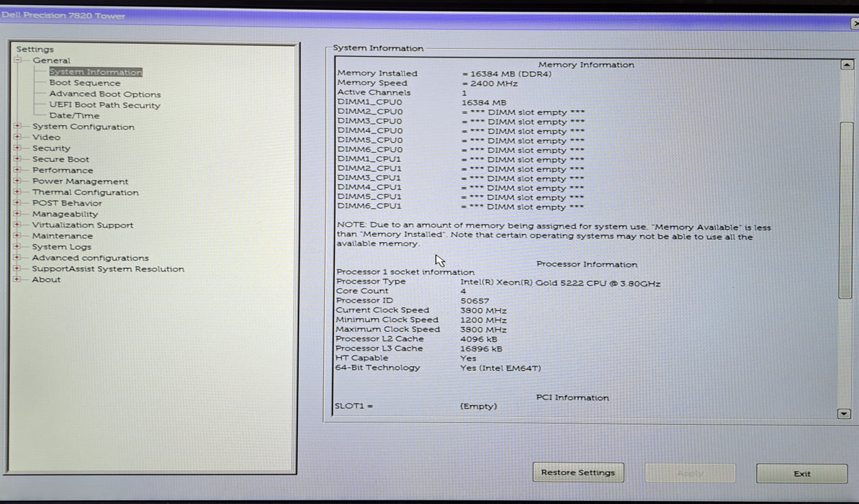
Task: Expand the Maintenance node
Action: coord(17,235)
